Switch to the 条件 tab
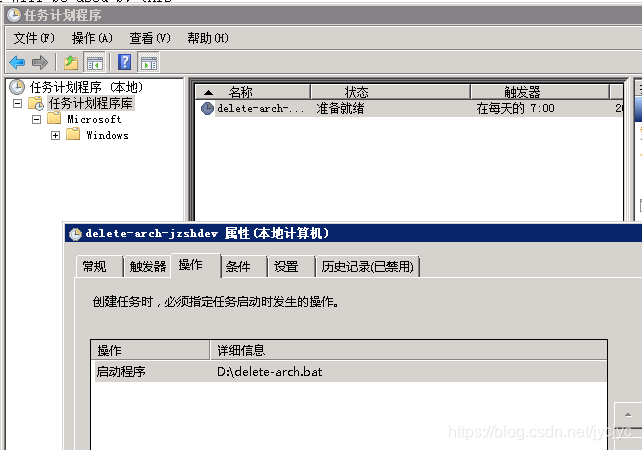Image resolution: width=642 pixels, height=450 pixels. (244, 267)
